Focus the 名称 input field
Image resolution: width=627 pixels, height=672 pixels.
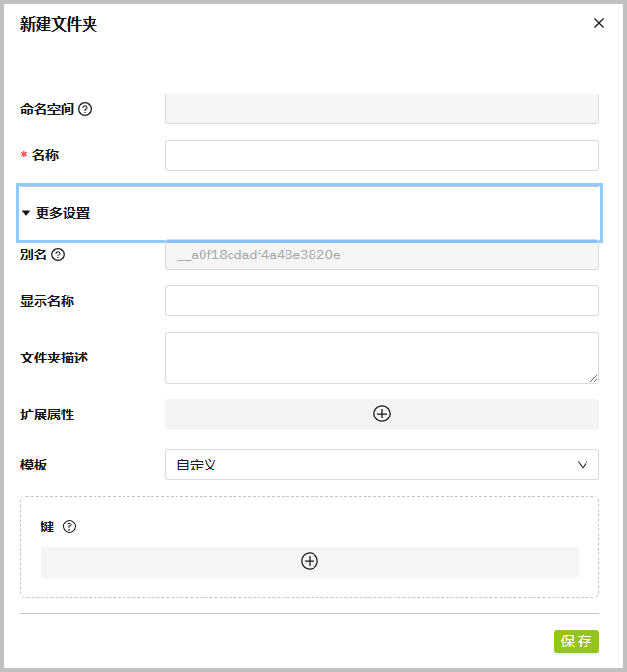pyautogui.click(x=381, y=155)
